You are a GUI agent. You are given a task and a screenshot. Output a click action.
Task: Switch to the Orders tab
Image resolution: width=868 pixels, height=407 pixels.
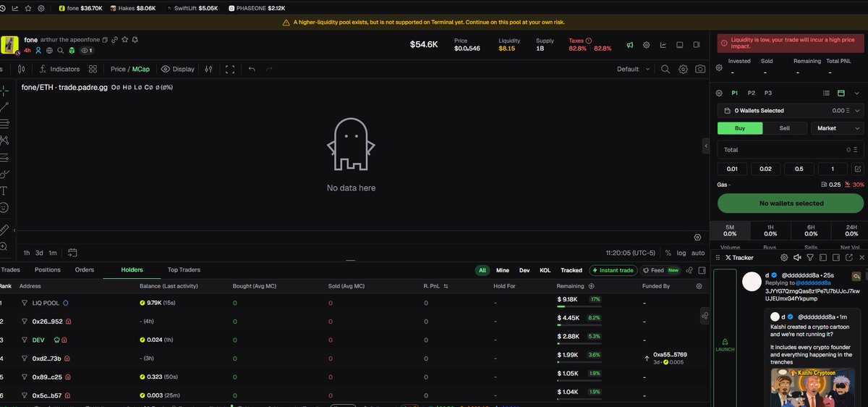[85, 270]
